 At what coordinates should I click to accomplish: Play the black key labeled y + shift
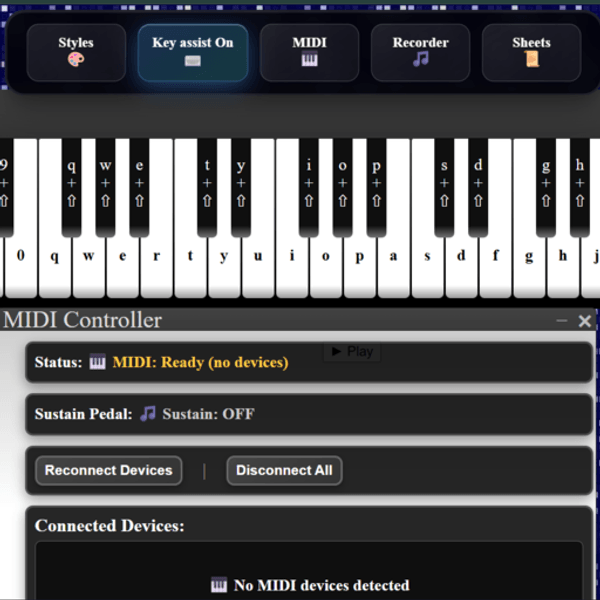pos(241,188)
